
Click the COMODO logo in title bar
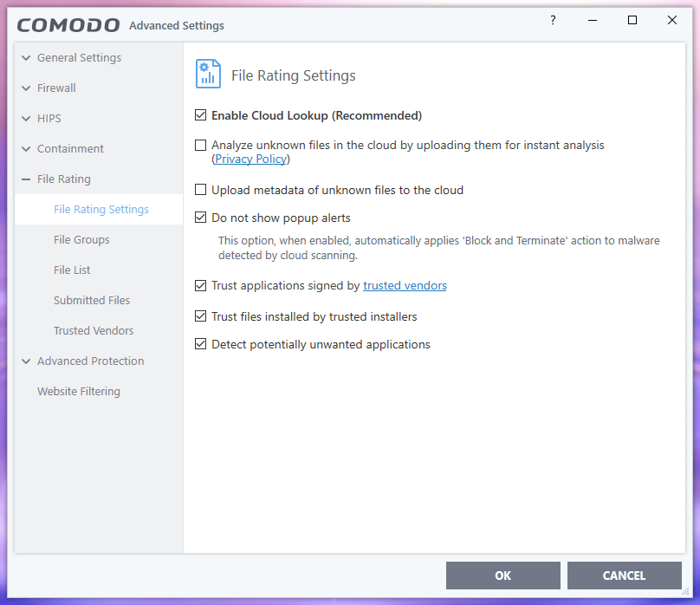(68, 25)
